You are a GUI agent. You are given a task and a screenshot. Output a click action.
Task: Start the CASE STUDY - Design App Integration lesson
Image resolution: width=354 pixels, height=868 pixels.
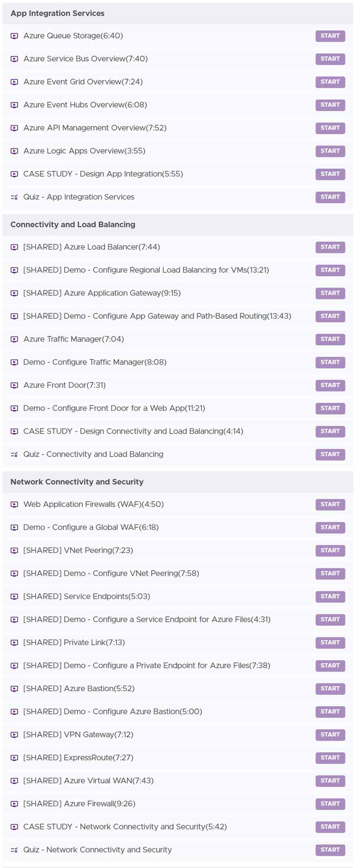click(x=330, y=174)
